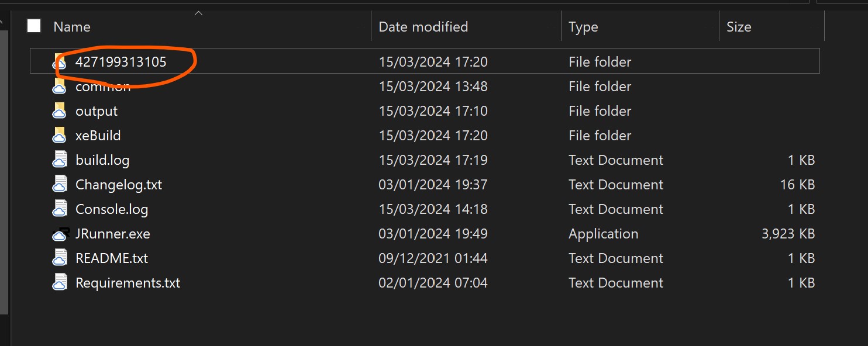Click the build.log file icon

coord(60,160)
